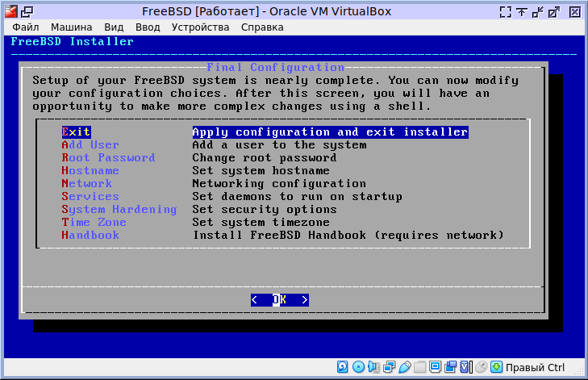Image resolution: width=588 pixels, height=380 pixels.
Task: Open the hard disk activity indicator
Action: (x=342, y=367)
